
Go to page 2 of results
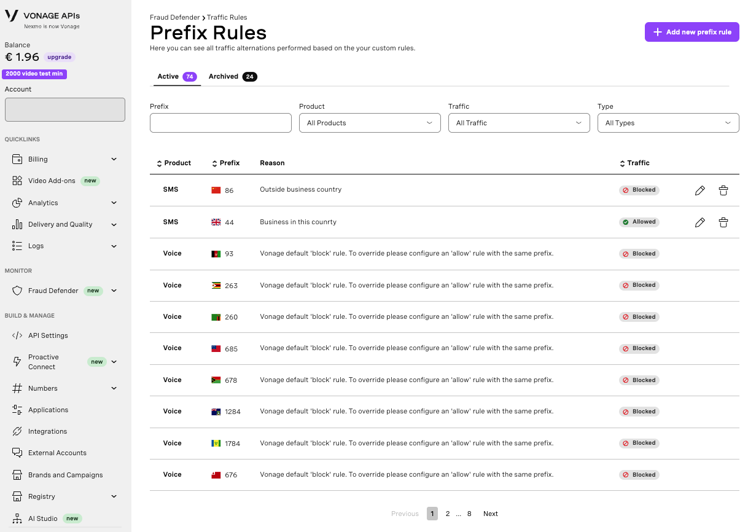448,514
